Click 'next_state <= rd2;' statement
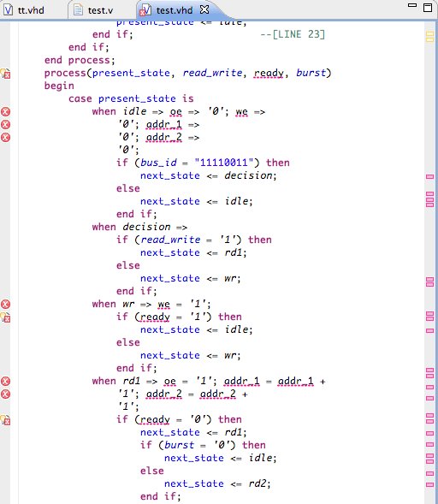Viewport: 438px width, 504px height. [217, 483]
